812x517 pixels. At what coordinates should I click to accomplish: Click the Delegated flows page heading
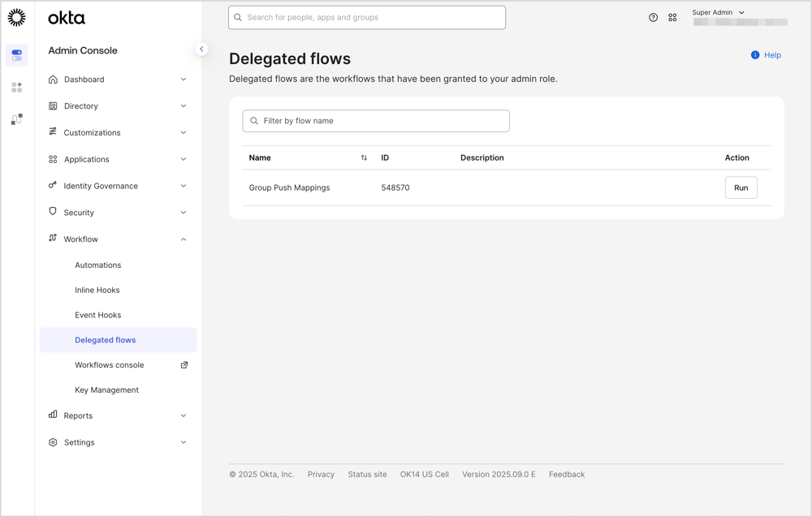point(290,59)
